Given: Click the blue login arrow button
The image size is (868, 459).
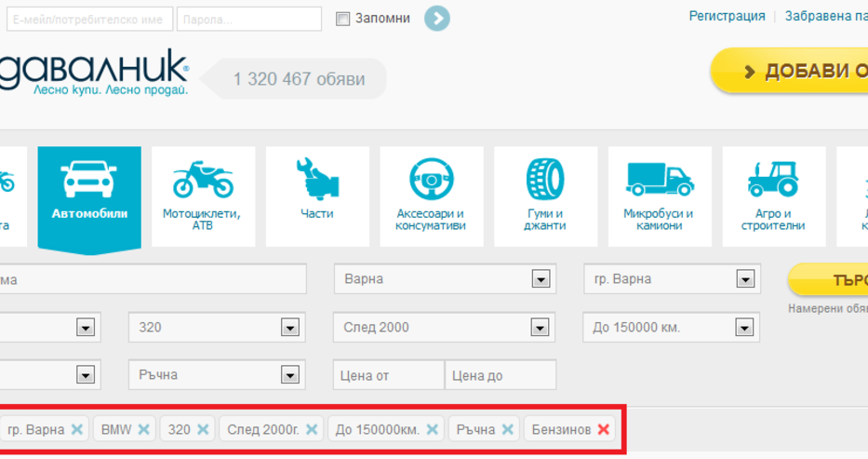Looking at the screenshot, I should [x=436, y=19].
